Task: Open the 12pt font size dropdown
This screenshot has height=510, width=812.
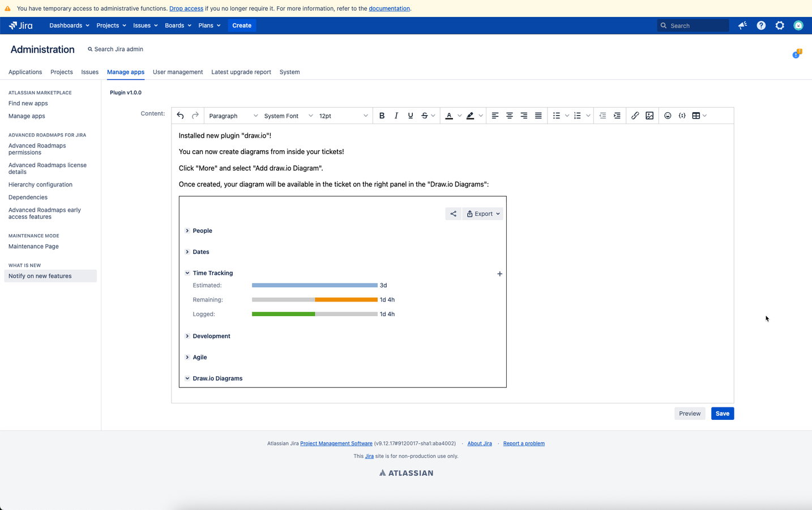Action: 343,116
